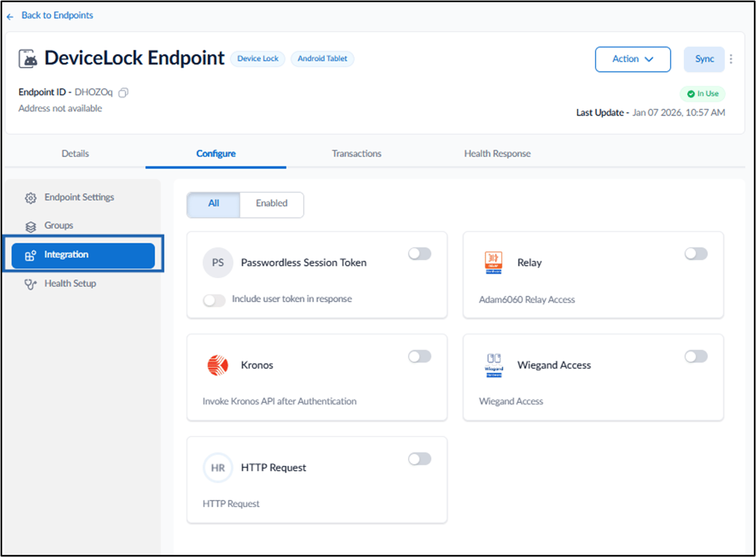
Task: Click the Kronos red logo icon
Action: (218, 365)
